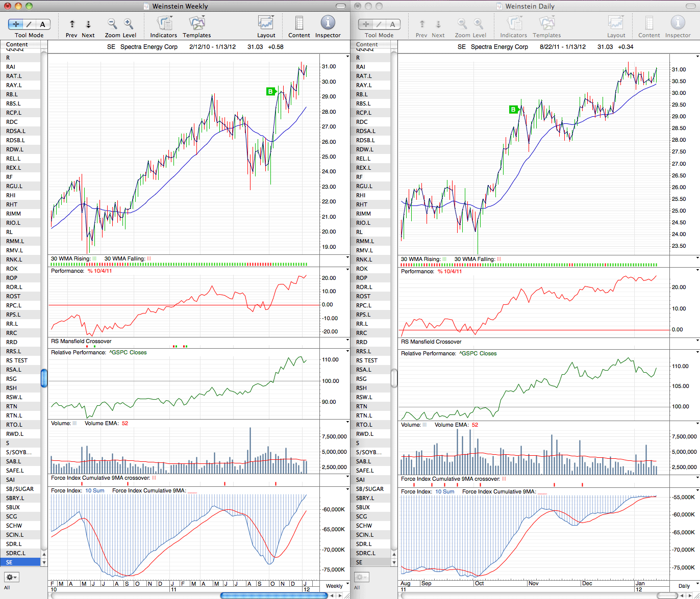Image resolution: width=700 pixels, height=599 pixels.
Task: Select crosshair tool mode in Weinstein Weekly
Action: click(x=16, y=24)
